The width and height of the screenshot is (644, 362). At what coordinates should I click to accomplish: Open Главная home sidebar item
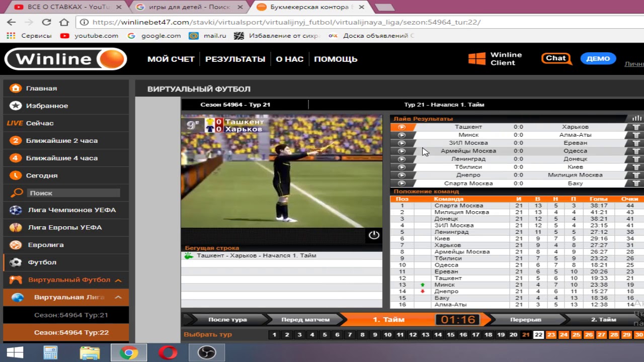[66, 88]
